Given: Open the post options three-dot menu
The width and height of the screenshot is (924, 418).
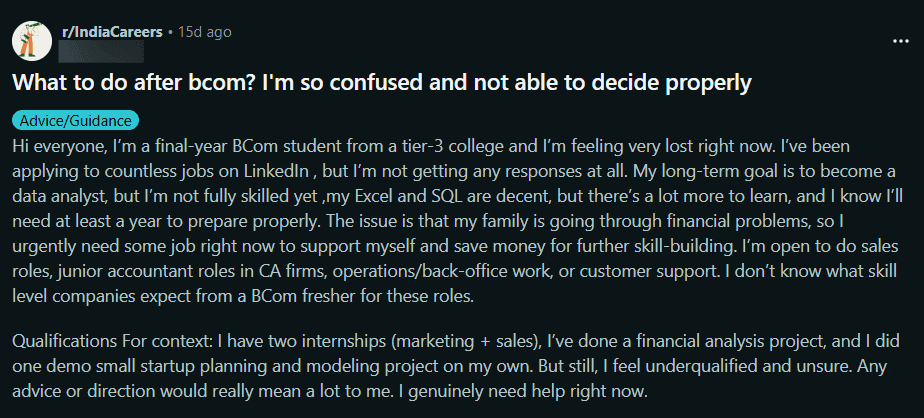Looking at the screenshot, I should coord(900,41).
